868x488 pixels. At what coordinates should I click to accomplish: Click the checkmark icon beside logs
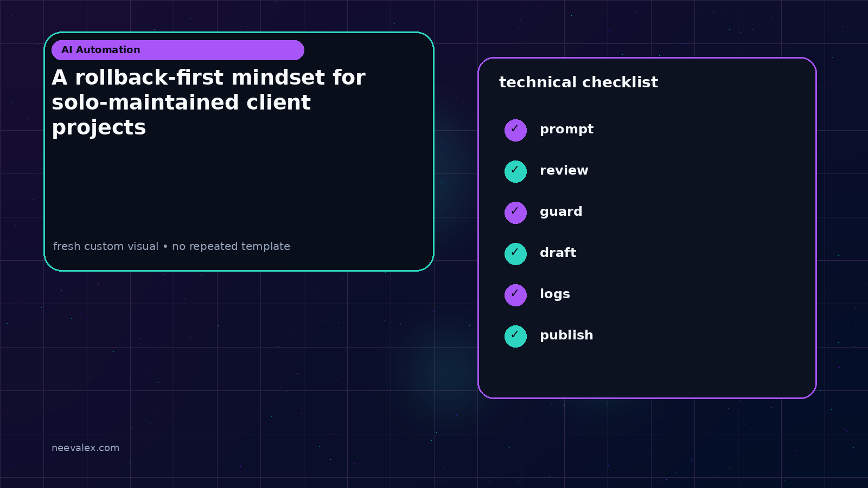(515, 295)
